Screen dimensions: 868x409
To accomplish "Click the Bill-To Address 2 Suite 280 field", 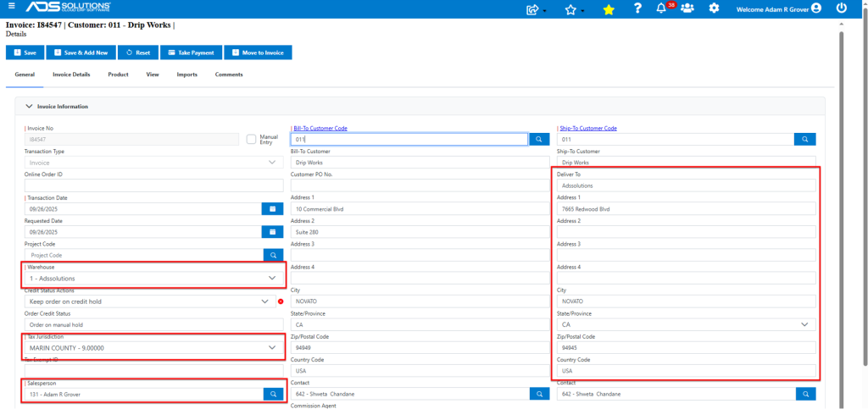I will (x=420, y=232).
